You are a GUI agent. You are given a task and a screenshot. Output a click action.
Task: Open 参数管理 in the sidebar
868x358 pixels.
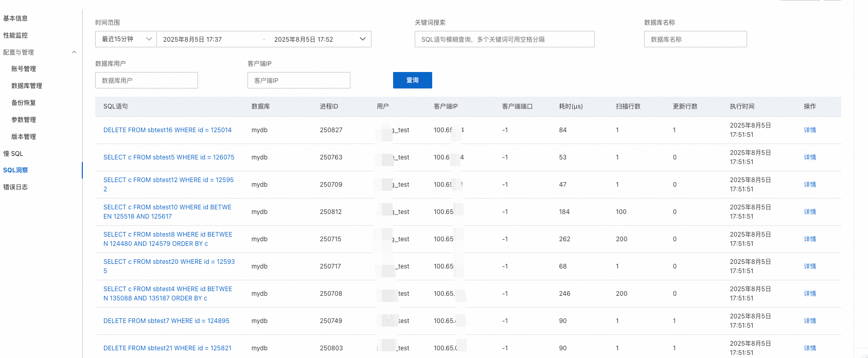[24, 120]
